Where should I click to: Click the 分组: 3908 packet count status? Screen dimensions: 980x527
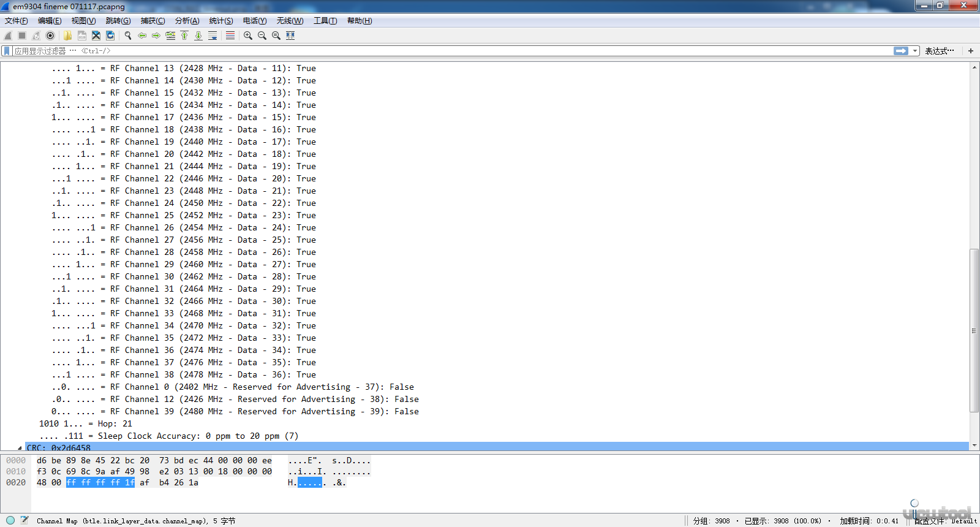(x=712, y=521)
